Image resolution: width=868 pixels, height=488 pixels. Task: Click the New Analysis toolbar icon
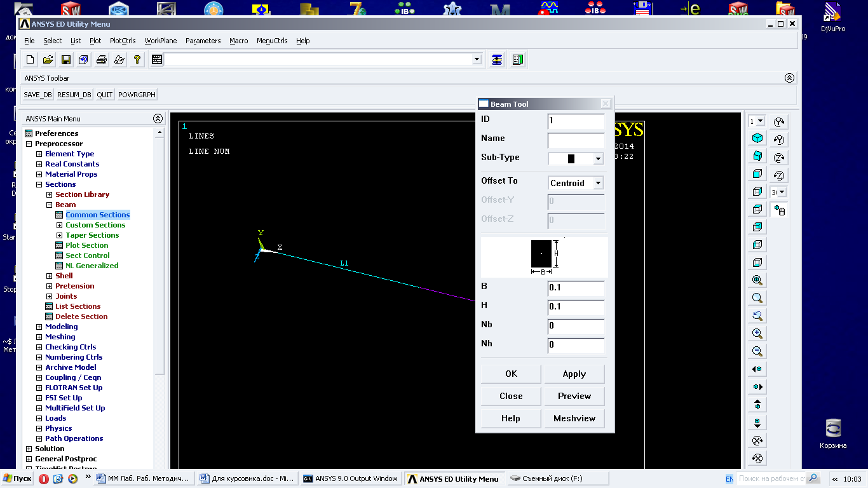30,60
